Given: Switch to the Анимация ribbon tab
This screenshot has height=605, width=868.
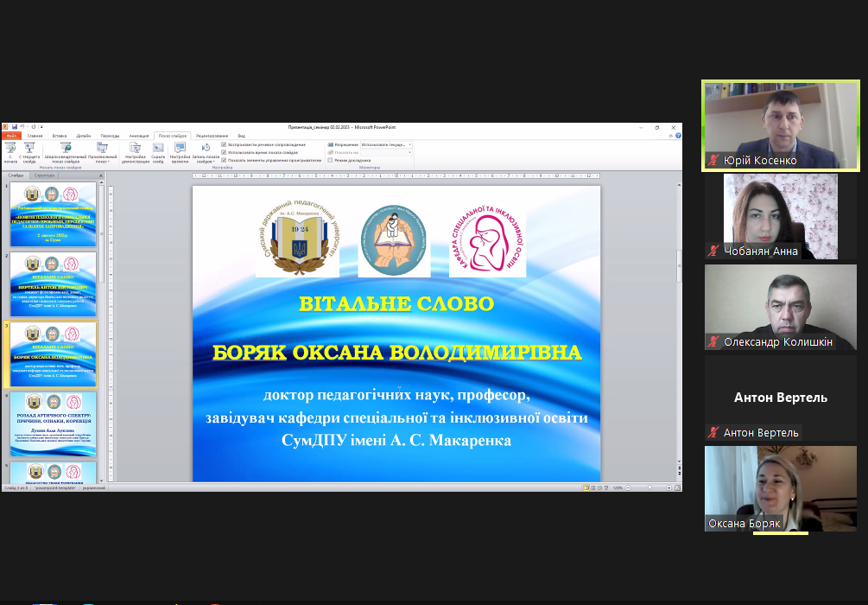Looking at the screenshot, I should 139,136.
